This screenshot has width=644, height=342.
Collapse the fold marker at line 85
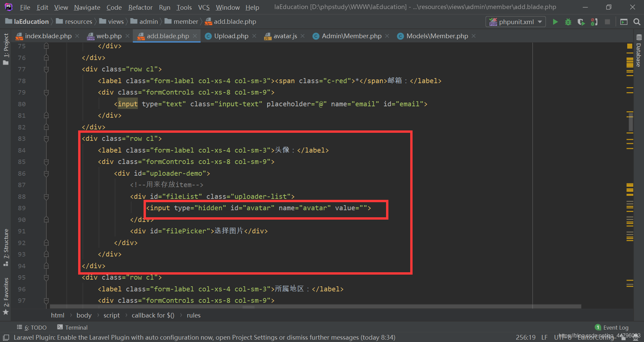(x=46, y=162)
